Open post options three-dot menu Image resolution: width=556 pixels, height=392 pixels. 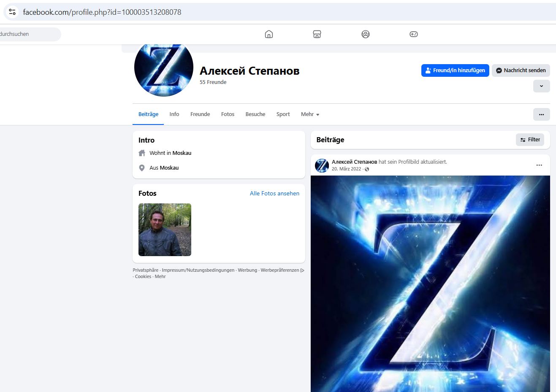click(x=539, y=165)
